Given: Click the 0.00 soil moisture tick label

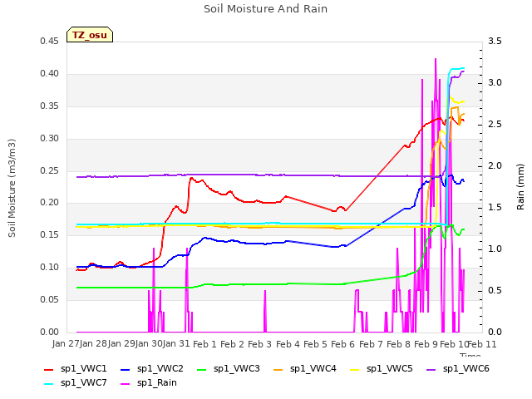Looking at the screenshot, I should pyautogui.click(x=50, y=332).
